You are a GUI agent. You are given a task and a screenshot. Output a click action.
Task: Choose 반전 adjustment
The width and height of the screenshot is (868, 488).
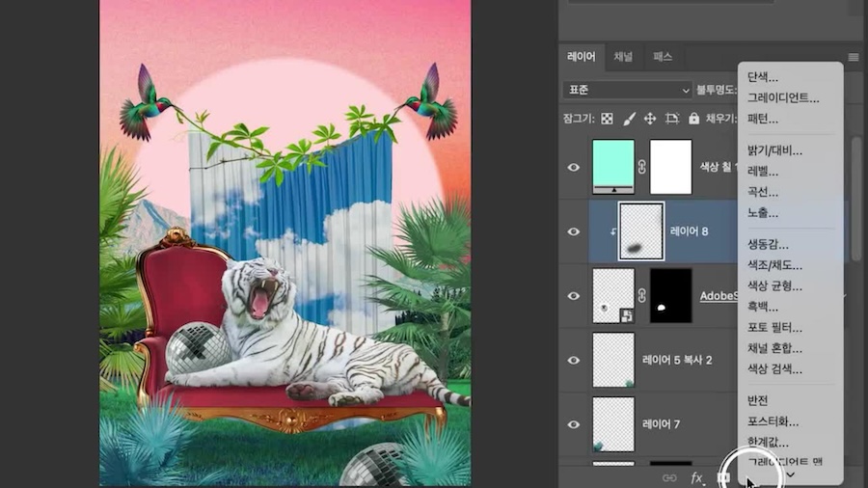757,400
